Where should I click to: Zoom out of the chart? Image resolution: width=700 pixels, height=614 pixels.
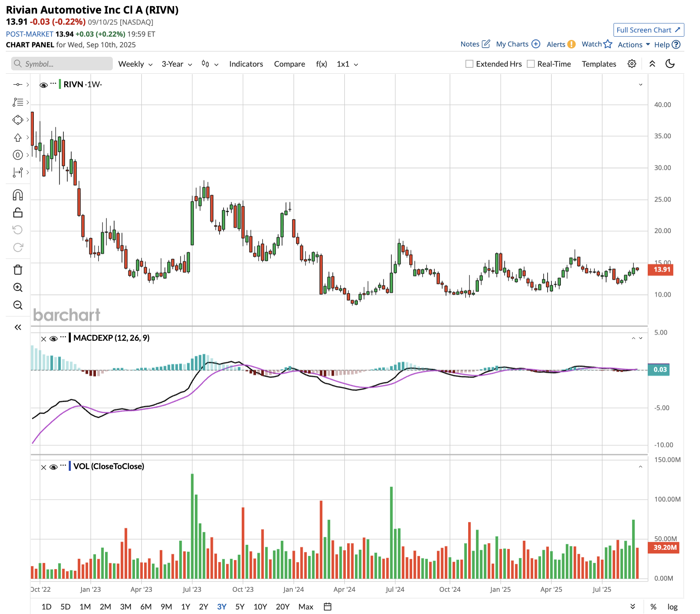pos(18,305)
